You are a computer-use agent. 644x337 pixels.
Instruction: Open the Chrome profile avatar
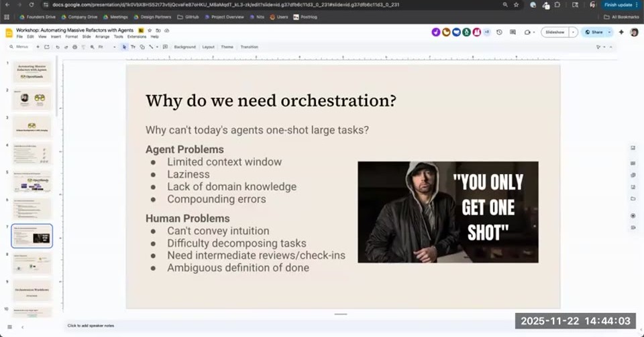(x=592, y=5)
